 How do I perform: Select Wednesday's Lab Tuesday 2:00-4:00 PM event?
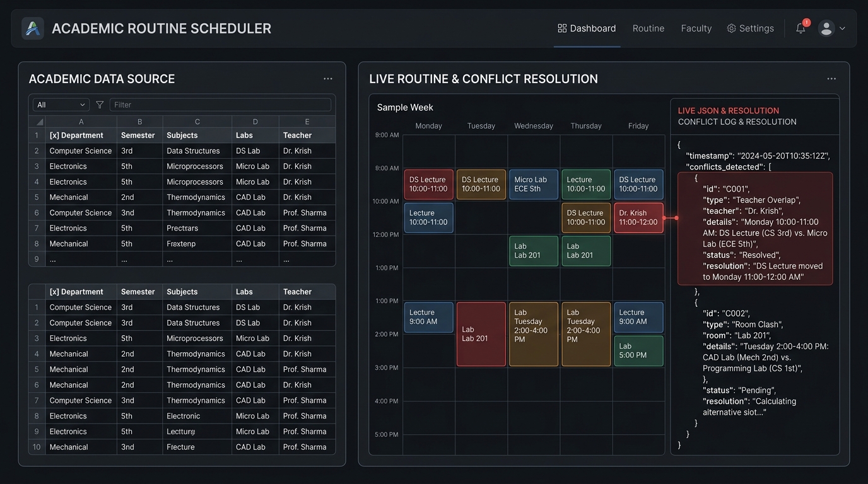[534, 334]
